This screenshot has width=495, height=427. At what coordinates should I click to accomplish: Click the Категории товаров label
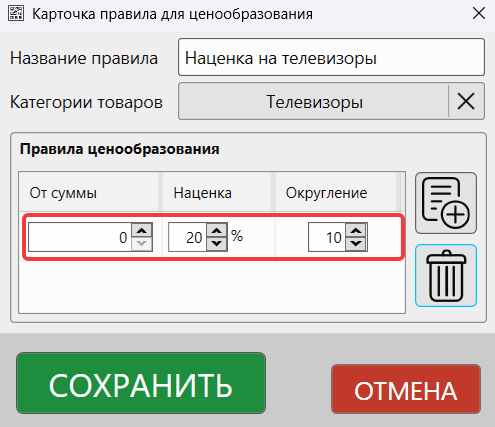point(86,102)
